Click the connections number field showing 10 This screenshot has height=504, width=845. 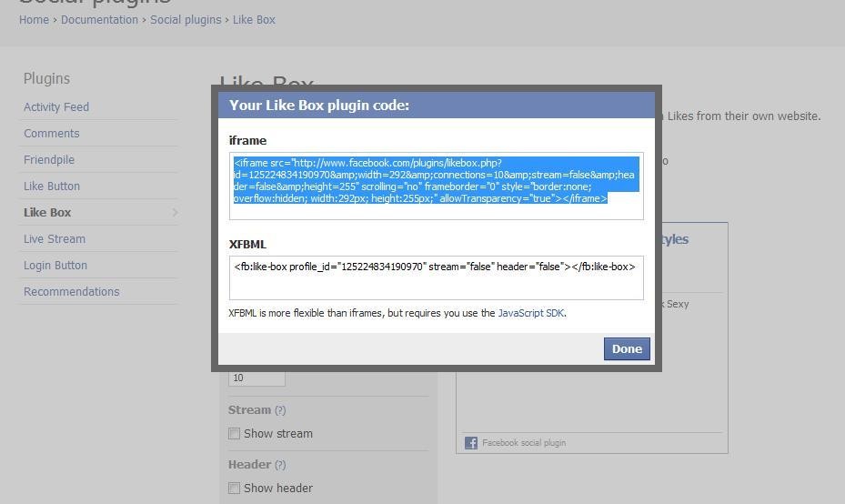(x=257, y=378)
